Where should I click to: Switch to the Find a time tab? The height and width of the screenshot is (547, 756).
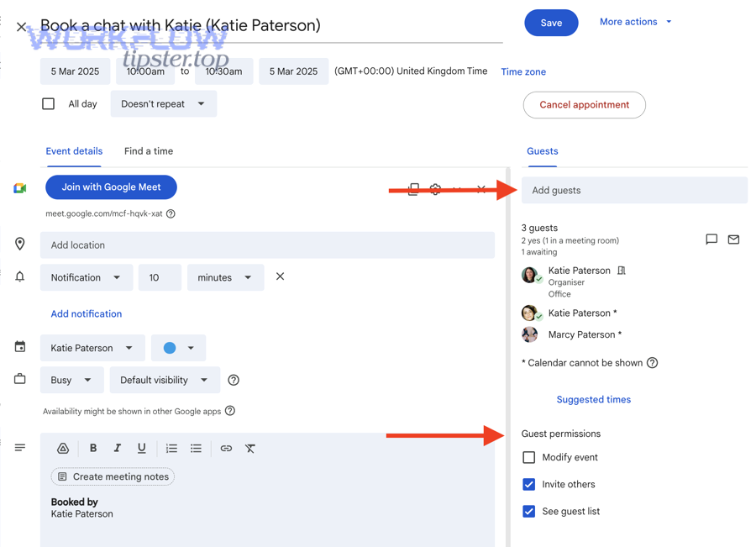click(x=148, y=151)
